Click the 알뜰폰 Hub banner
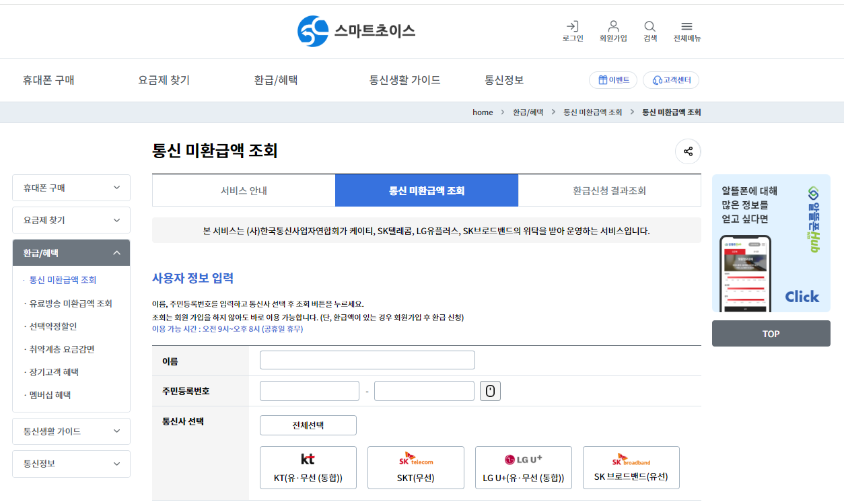The width and height of the screenshot is (844, 504). [x=771, y=244]
